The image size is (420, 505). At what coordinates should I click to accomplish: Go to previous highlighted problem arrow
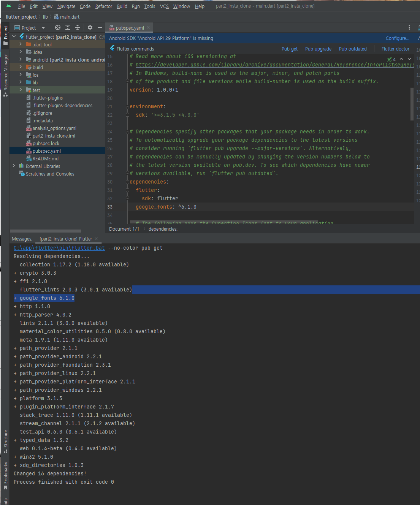coord(401,59)
